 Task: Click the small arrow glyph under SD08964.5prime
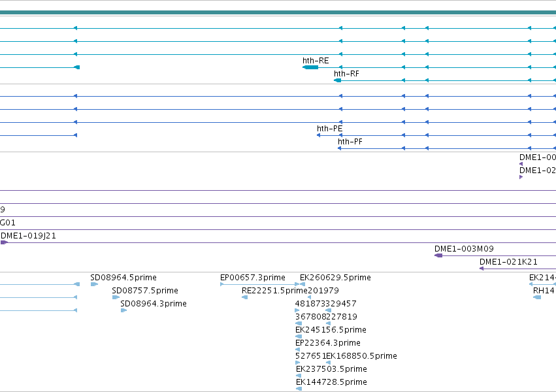coord(94,284)
